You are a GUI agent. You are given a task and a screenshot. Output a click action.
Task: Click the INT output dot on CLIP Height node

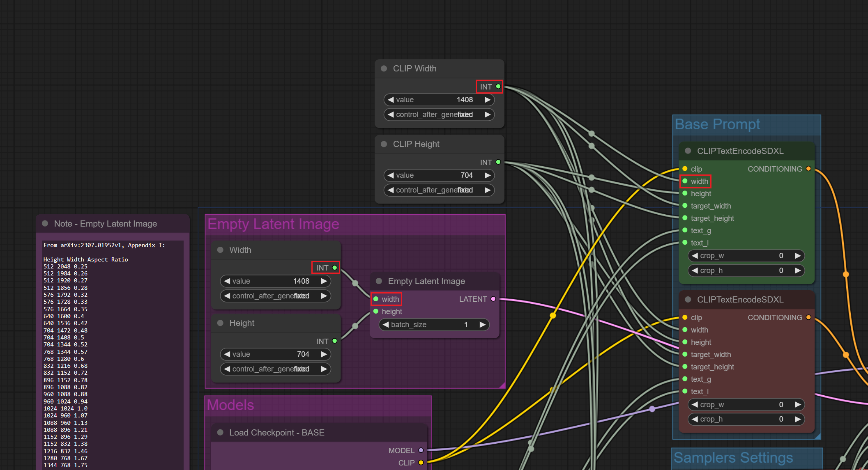498,162
